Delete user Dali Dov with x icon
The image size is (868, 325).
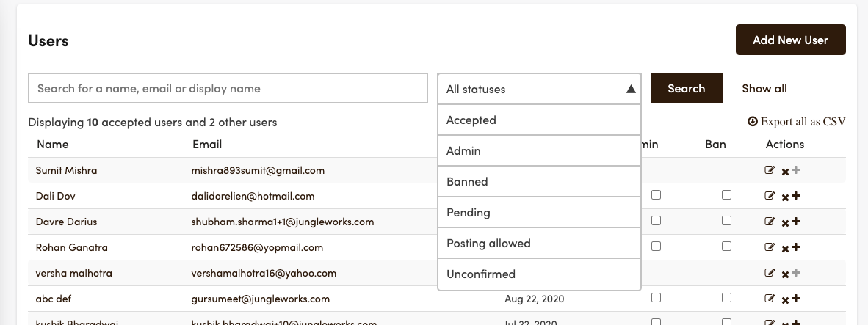[785, 197]
